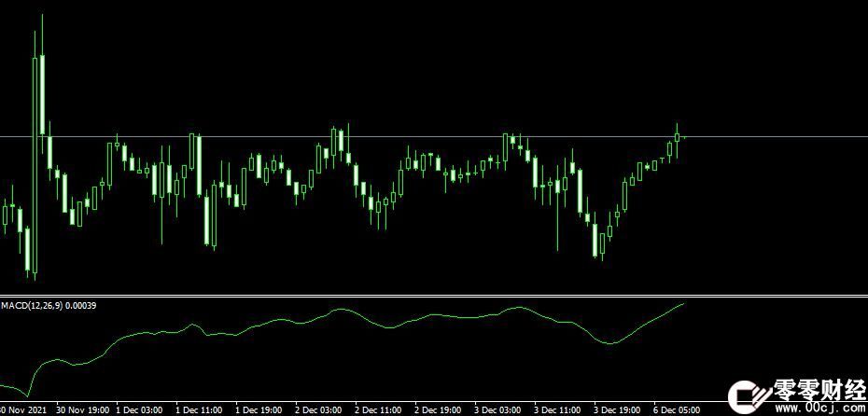Select the 2 Dec 11:00 time label
Viewport: 868px width, 416px height.
coord(379,409)
